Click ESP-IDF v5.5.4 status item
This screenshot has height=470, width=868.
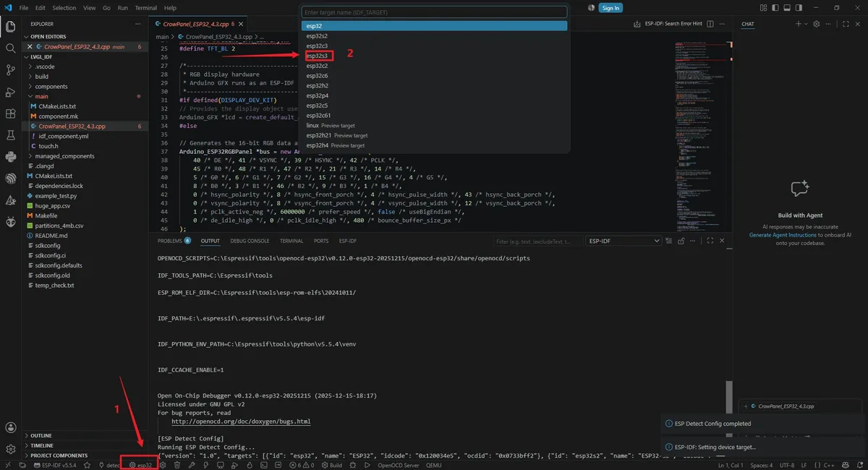[x=55, y=465]
